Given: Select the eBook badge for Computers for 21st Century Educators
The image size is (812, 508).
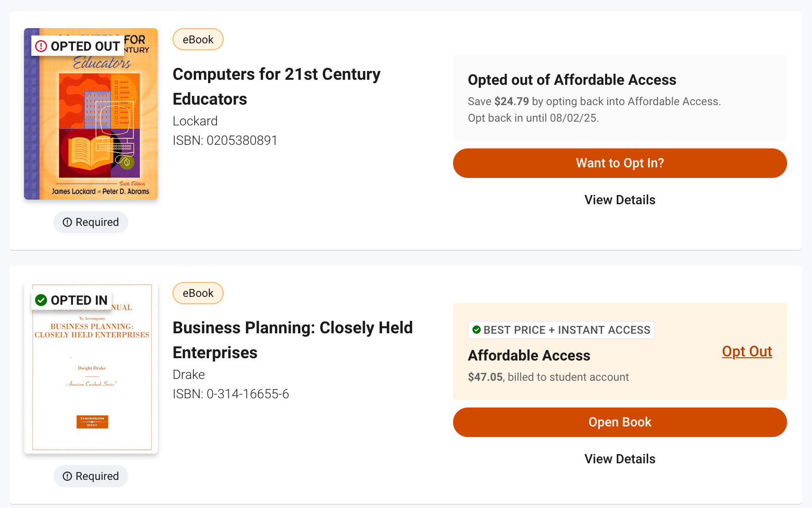Looking at the screenshot, I should click(197, 39).
